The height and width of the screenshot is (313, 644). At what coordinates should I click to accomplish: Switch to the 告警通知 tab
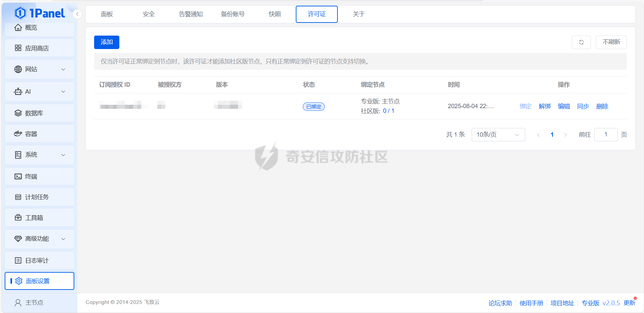pos(191,14)
